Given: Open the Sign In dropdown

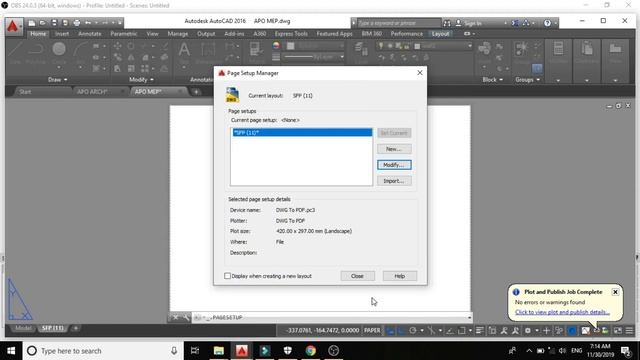Looking at the screenshot, I should 505,23.
